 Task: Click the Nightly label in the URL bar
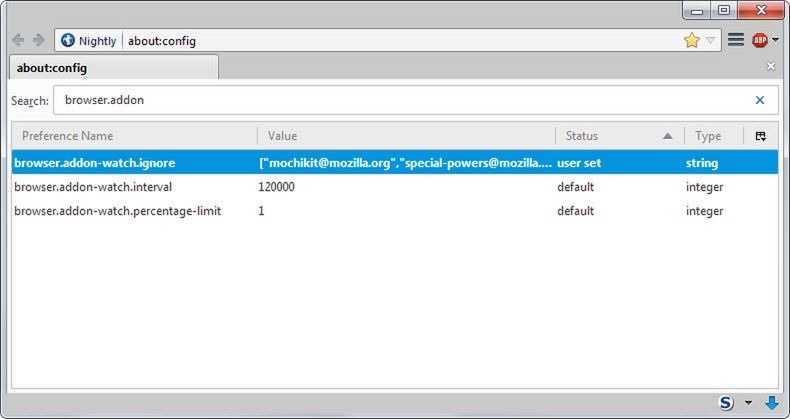pyautogui.click(x=97, y=41)
